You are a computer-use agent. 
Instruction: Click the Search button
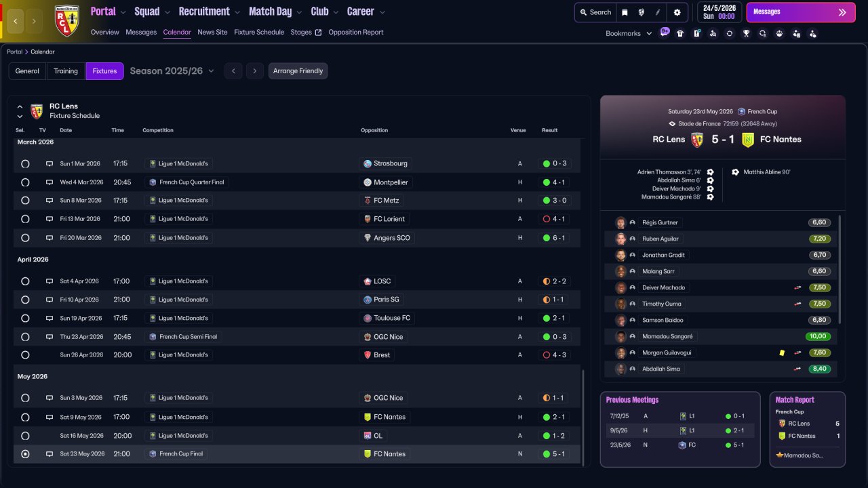[x=595, y=12]
